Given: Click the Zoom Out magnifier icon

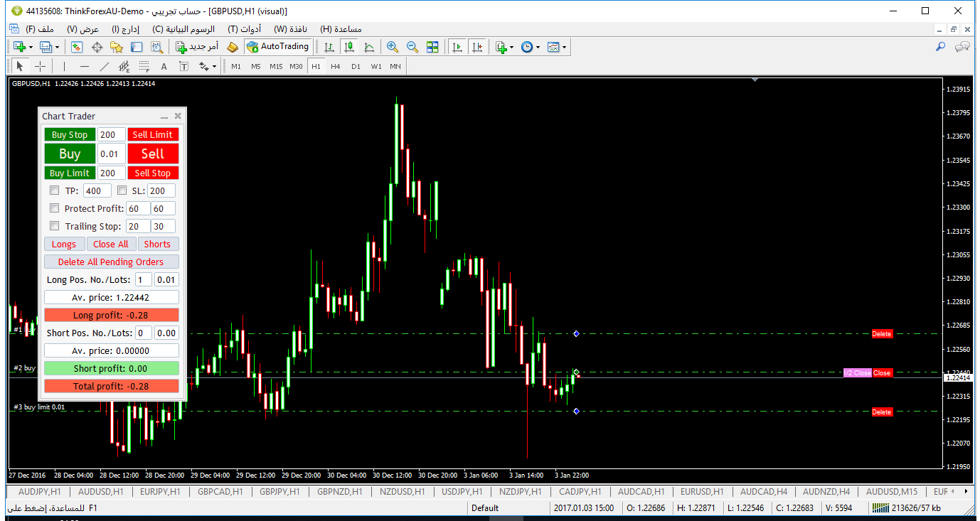Looking at the screenshot, I should (x=412, y=47).
